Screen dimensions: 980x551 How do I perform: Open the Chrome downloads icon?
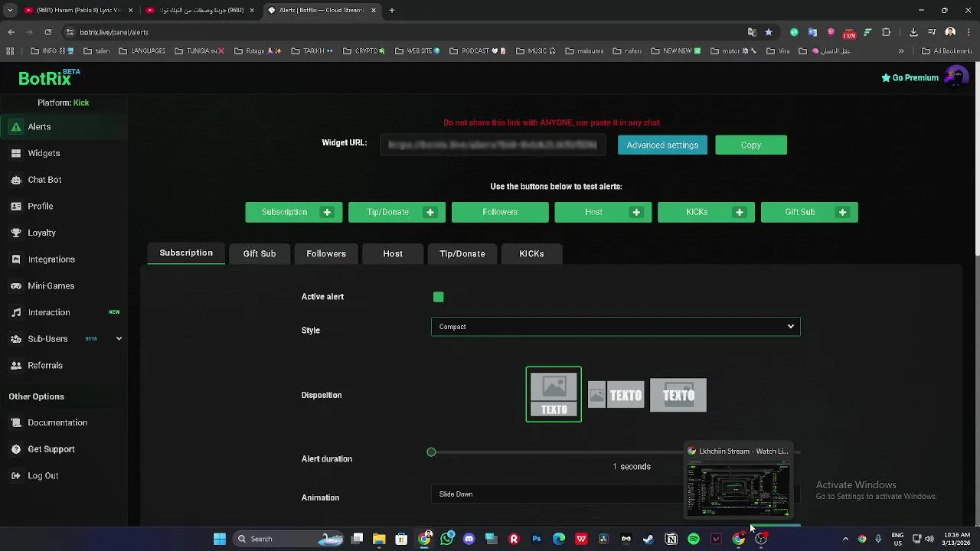pyautogui.click(x=913, y=32)
